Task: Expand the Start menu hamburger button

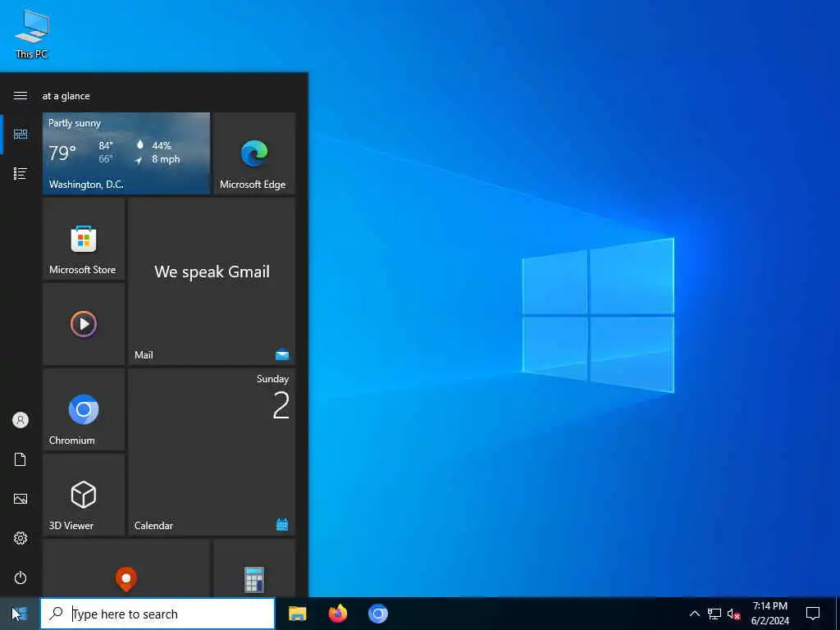Action: [21, 95]
